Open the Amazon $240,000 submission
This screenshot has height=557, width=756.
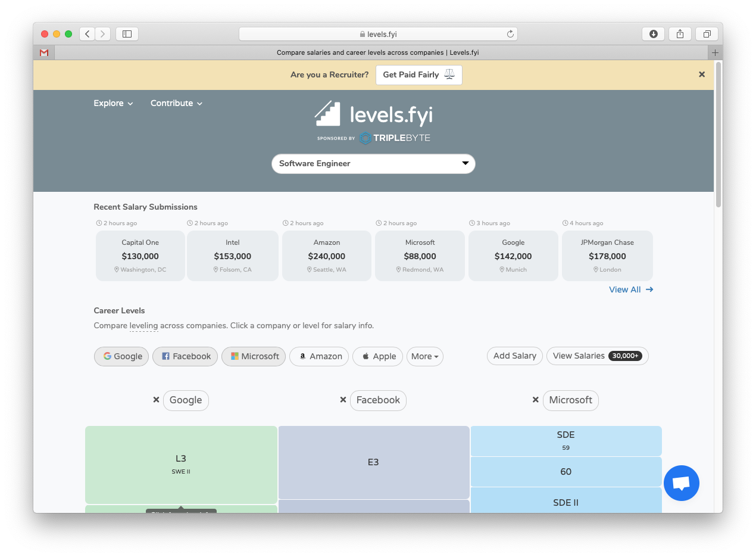point(327,256)
